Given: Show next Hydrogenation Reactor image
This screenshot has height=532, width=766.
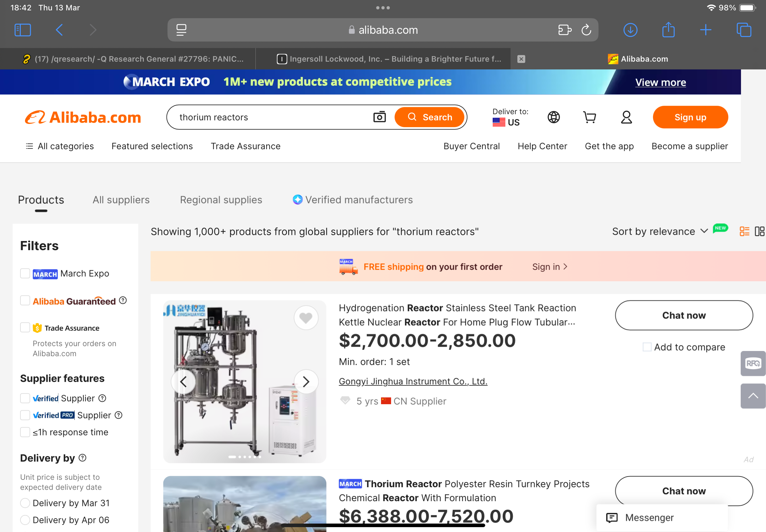Looking at the screenshot, I should click(x=306, y=382).
